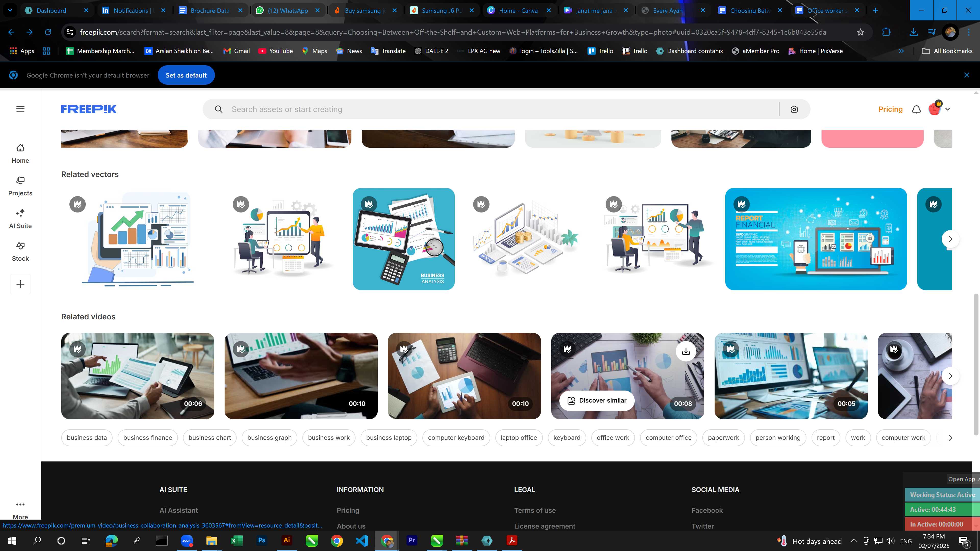
Task: Open Illustrator from the taskbar
Action: [x=287, y=540]
